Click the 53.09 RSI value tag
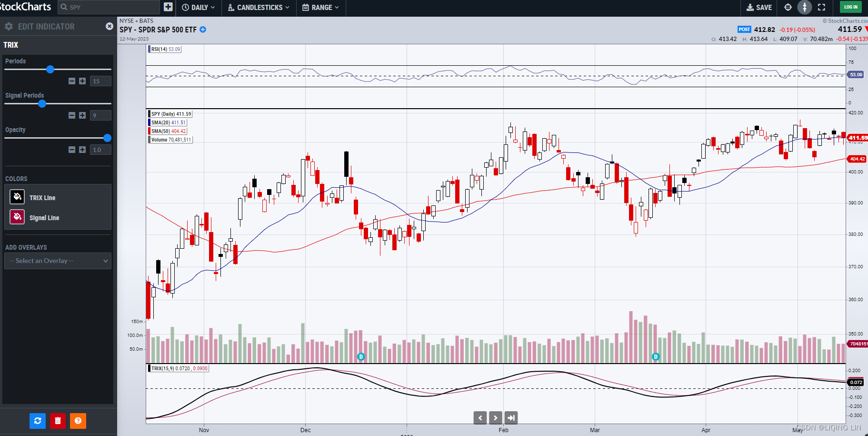 coord(856,74)
